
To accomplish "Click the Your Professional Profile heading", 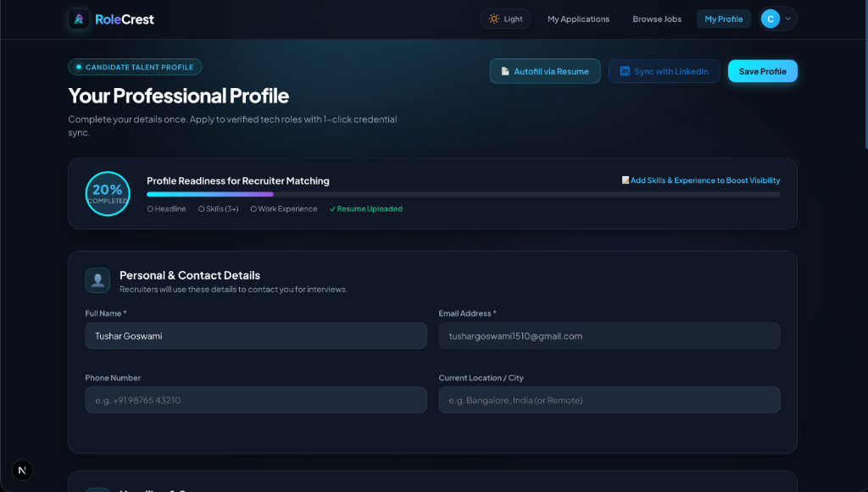I will [178, 96].
